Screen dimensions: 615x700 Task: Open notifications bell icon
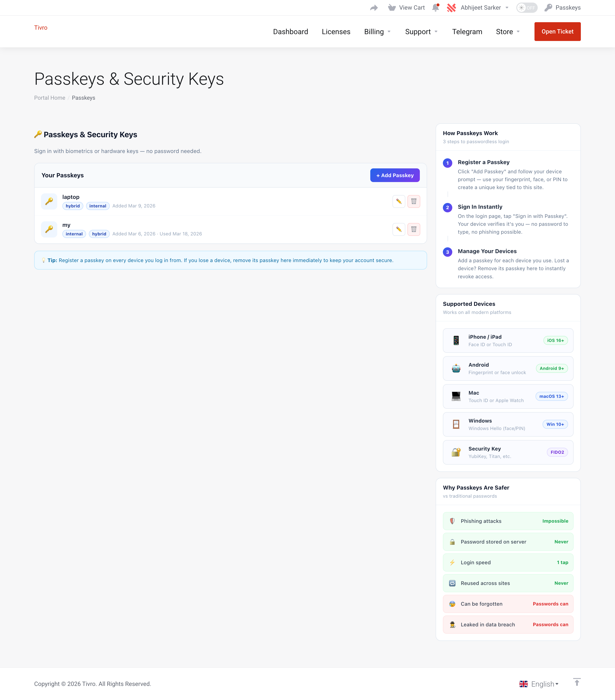pyautogui.click(x=435, y=7)
